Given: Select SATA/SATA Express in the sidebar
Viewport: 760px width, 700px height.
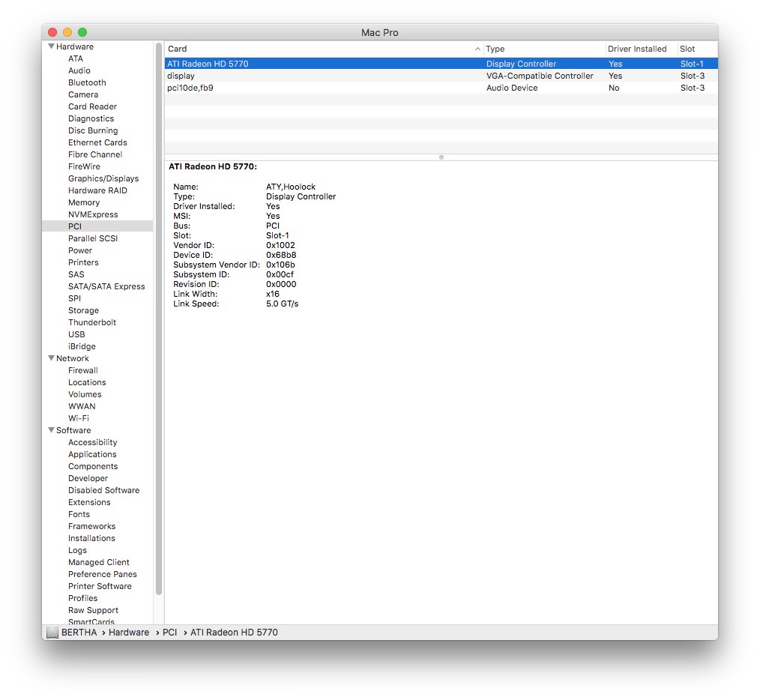Looking at the screenshot, I should (106, 286).
